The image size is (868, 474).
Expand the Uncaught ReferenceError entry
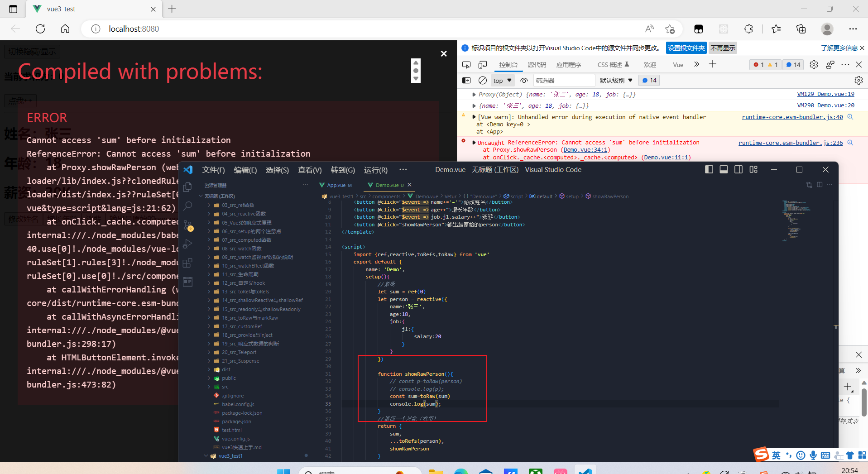click(474, 142)
